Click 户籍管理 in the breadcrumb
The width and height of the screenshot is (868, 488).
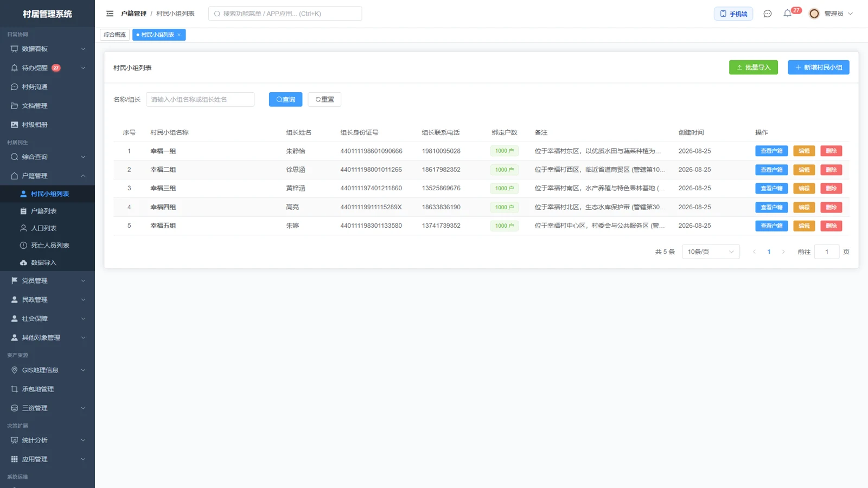[133, 14]
